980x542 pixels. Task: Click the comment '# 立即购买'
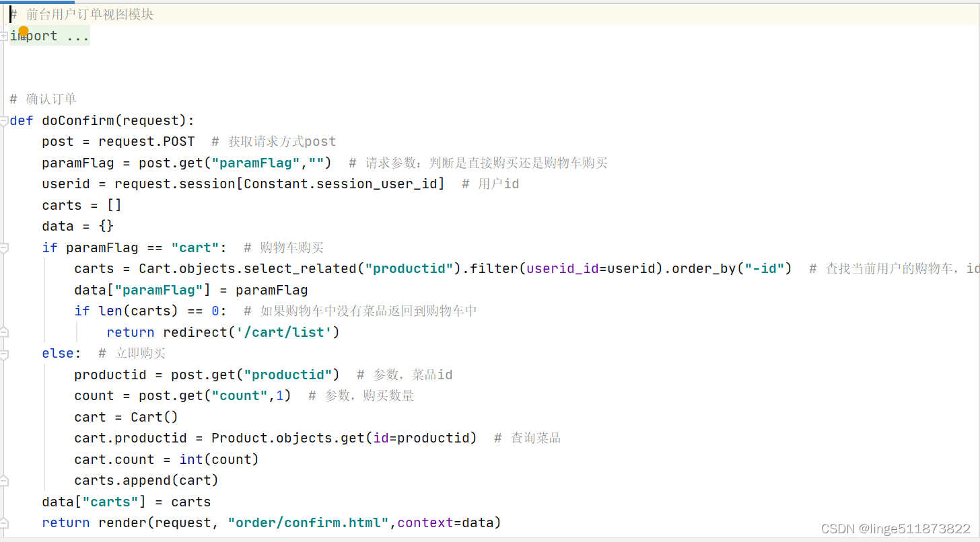pos(132,354)
